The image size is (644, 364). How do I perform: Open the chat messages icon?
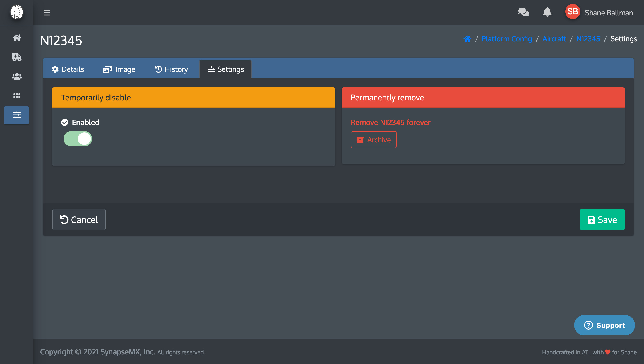tap(523, 12)
